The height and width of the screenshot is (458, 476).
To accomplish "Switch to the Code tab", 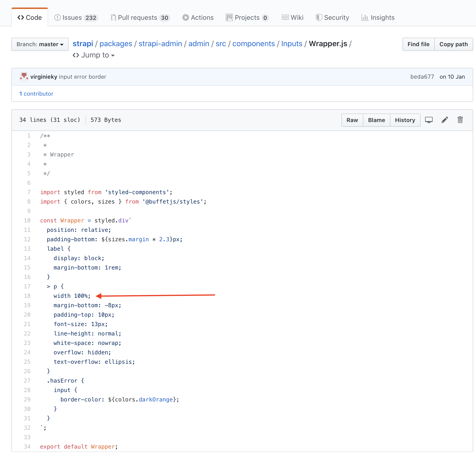I will click(x=29, y=17).
